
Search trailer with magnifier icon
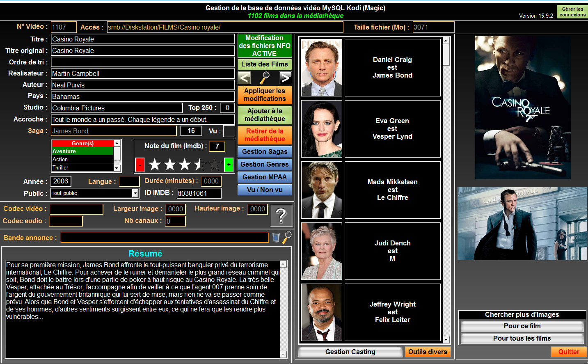(287, 237)
